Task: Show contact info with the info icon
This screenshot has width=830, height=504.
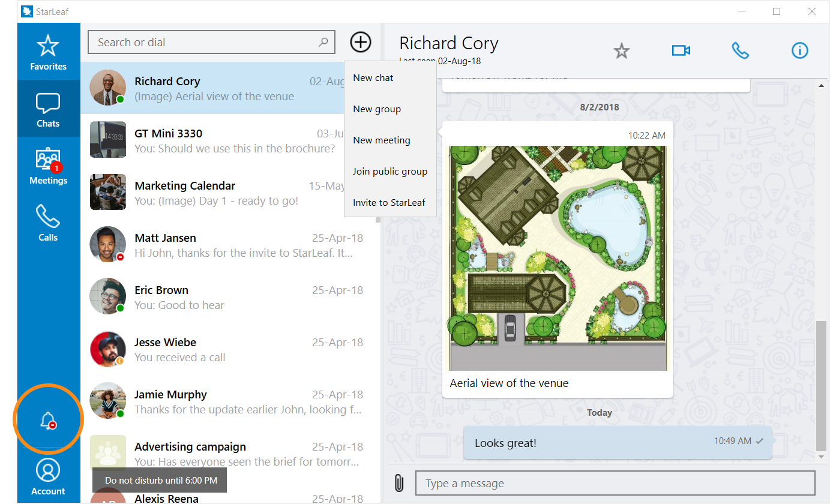Action: tap(799, 51)
